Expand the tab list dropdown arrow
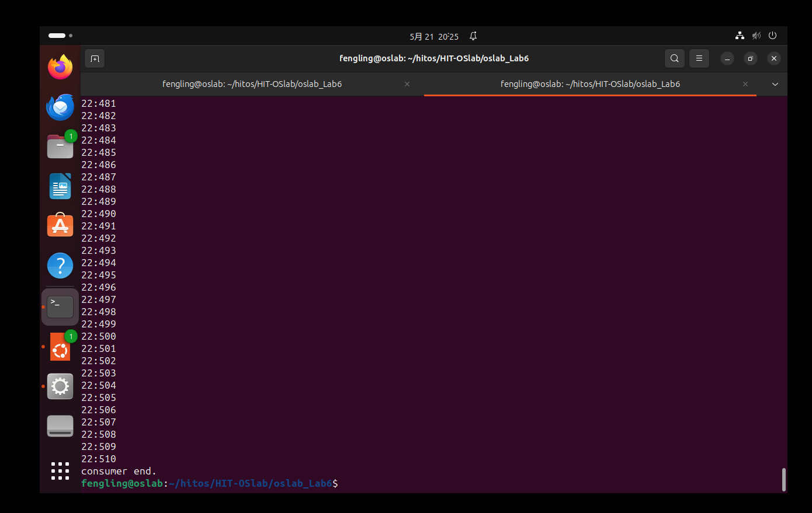This screenshot has height=513, width=812. 775,85
